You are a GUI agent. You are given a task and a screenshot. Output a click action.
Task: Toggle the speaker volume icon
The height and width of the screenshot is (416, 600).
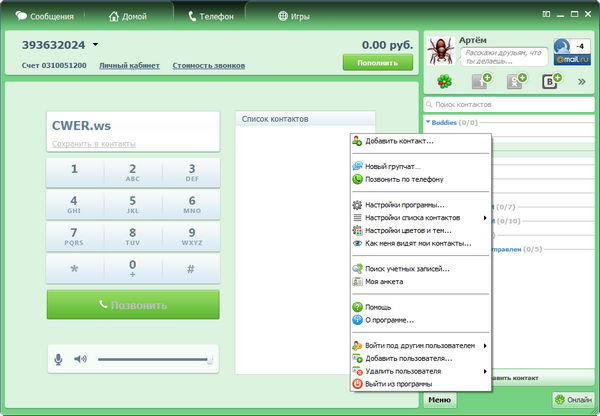(x=80, y=359)
